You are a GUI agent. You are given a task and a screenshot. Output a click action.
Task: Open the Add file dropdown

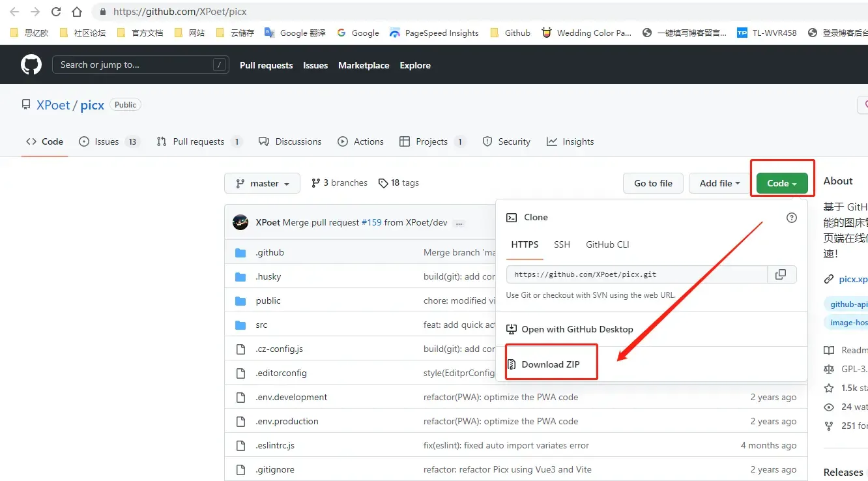click(x=719, y=183)
